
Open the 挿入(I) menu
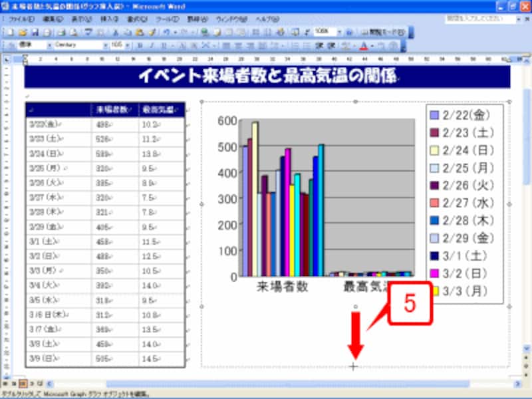(108, 19)
